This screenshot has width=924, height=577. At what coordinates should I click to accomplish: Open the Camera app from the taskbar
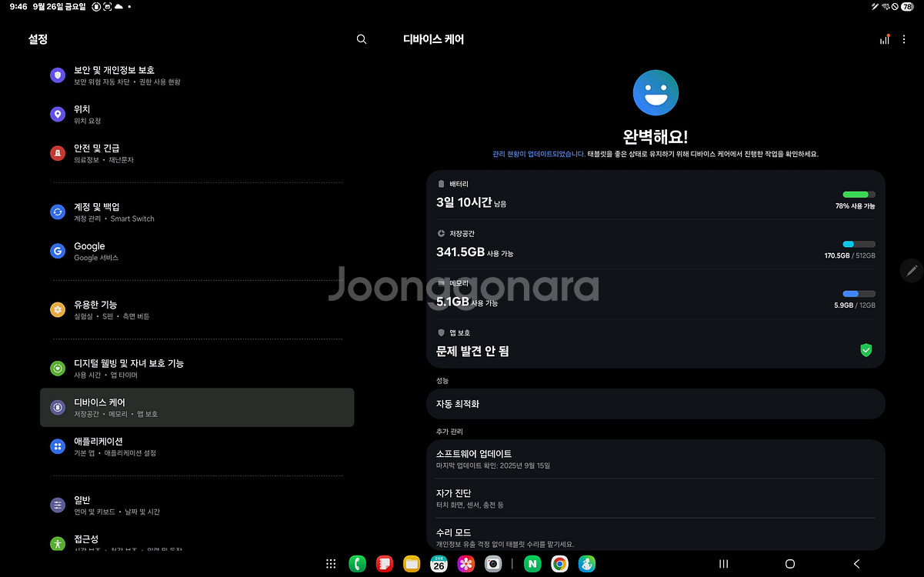coord(493,564)
